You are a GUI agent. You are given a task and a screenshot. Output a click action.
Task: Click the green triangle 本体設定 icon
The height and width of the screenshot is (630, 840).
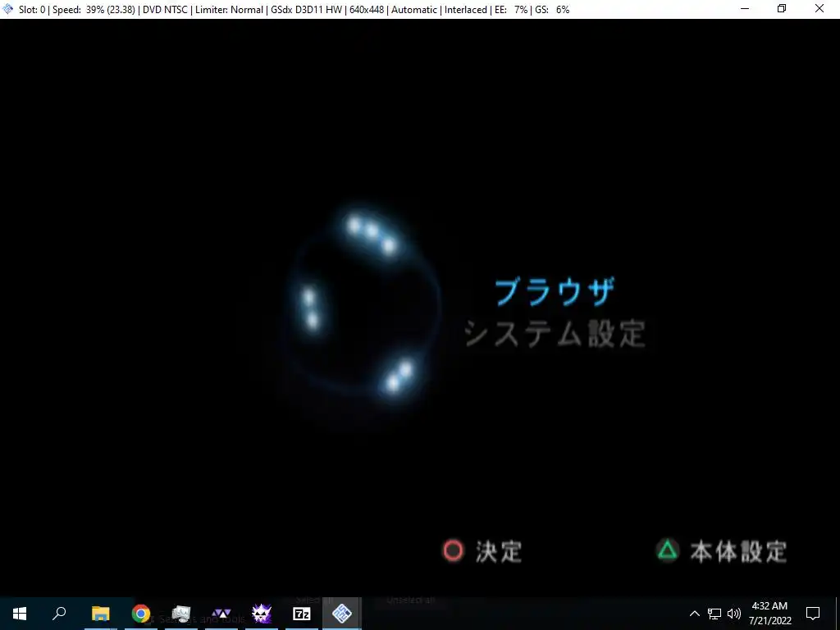click(668, 550)
